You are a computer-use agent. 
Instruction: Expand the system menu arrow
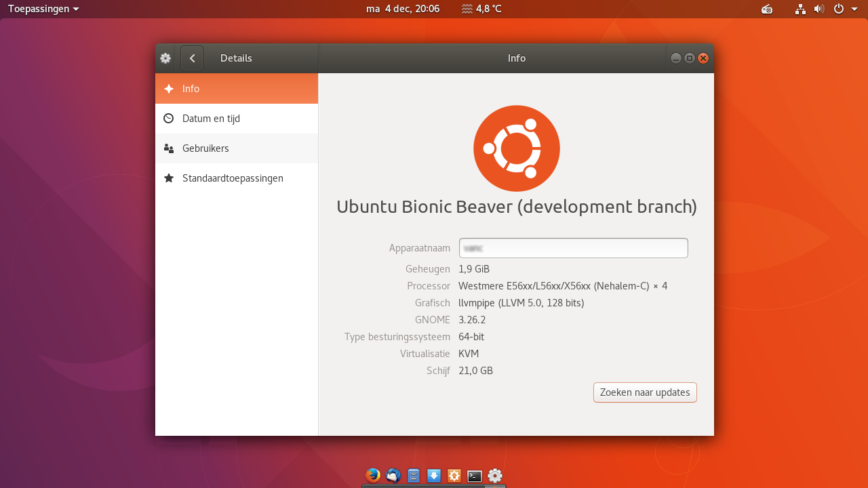854,9
